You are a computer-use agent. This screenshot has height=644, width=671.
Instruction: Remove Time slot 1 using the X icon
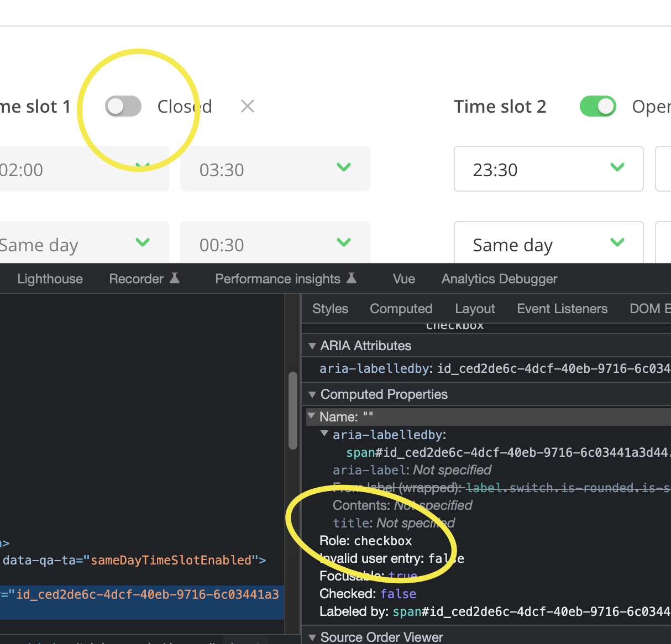pyautogui.click(x=247, y=106)
